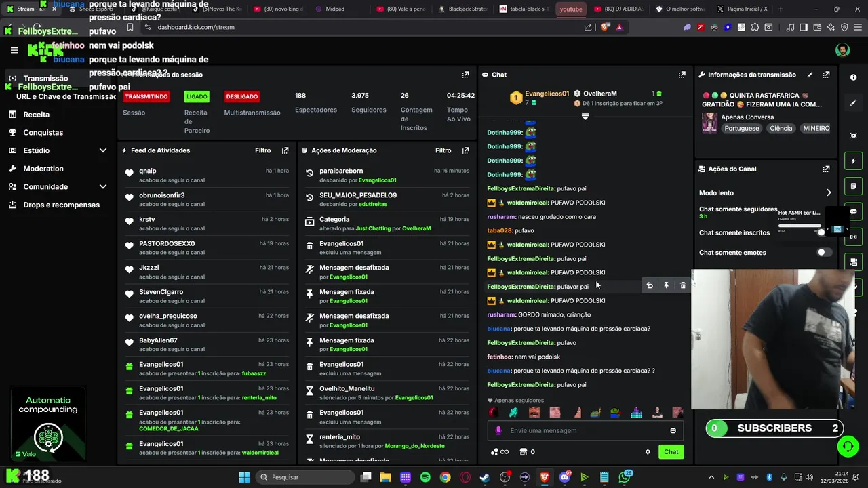Image resolution: width=868 pixels, height=488 pixels.
Task: Switch to the Midpad browser tab
Action: pos(334,9)
